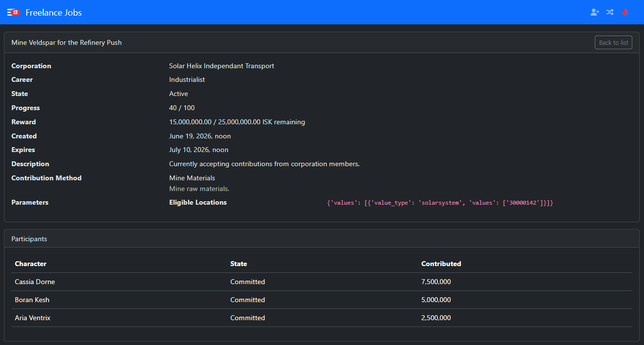The width and height of the screenshot is (644, 345).
Task: Click Boran Kesh's Committed state
Action: (247, 300)
